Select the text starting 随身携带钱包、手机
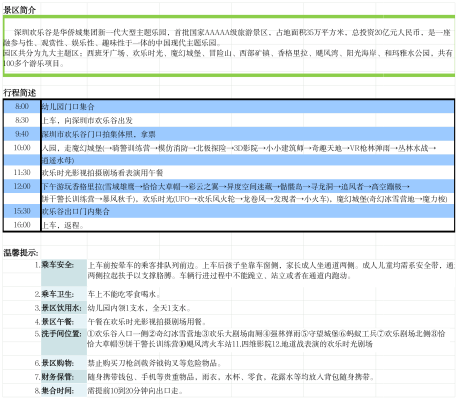458x400 pixels. click(231, 377)
